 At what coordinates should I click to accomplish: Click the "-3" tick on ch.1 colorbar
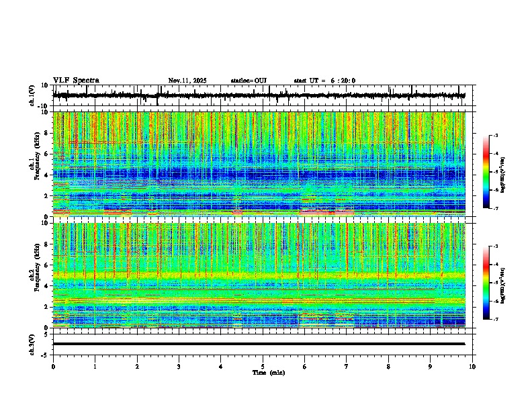[495, 136]
